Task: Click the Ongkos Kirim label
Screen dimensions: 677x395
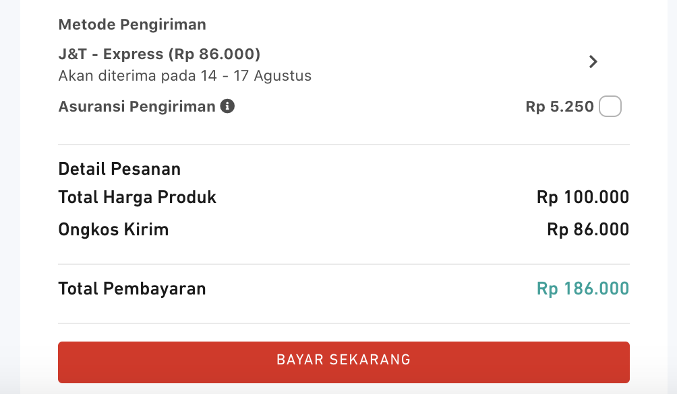Action: 114,229
